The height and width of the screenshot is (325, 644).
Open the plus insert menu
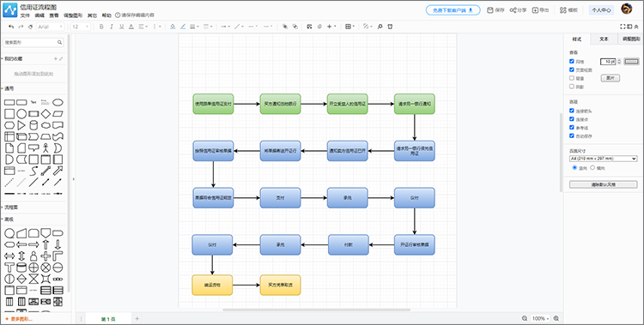[x=331, y=27]
